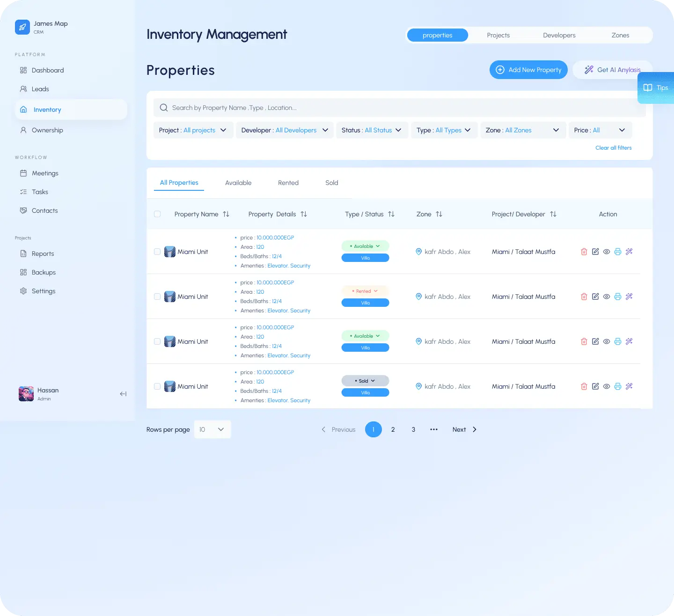
Task: Change Rows per page dropdown
Action: 212,429
